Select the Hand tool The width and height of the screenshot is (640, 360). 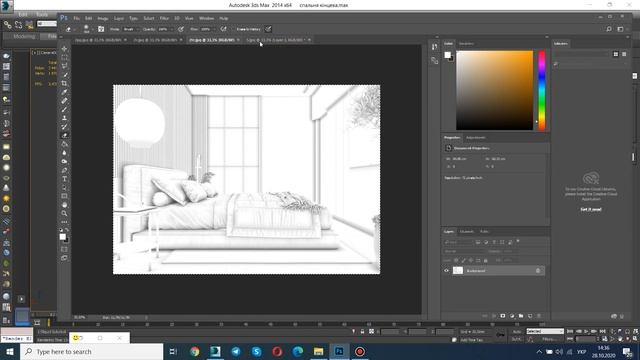coord(64,204)
